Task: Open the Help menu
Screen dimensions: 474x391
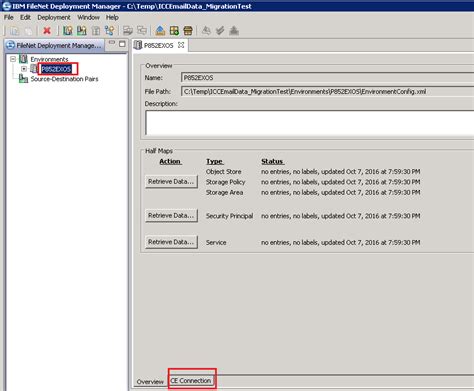Action: tap(112, 17)
